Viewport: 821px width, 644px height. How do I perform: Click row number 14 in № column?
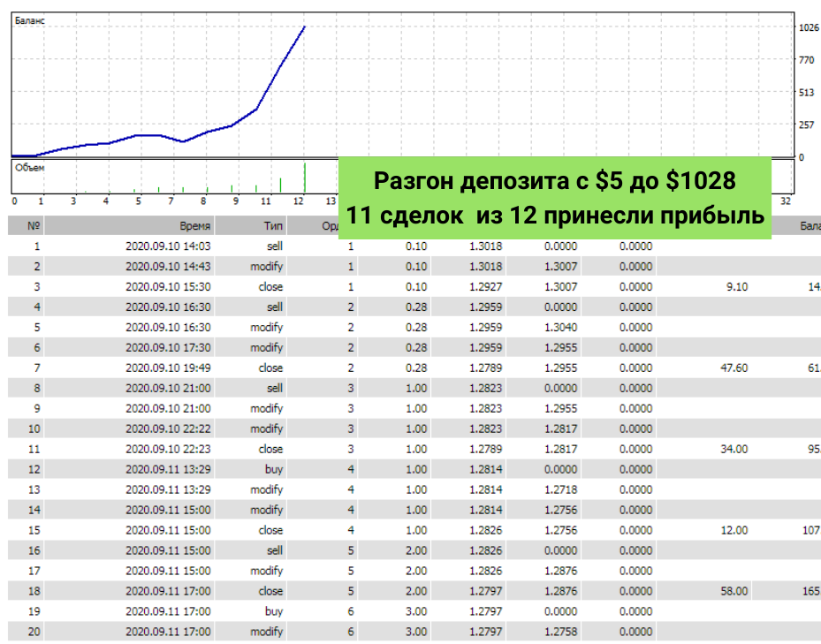(x=34, y=510)
